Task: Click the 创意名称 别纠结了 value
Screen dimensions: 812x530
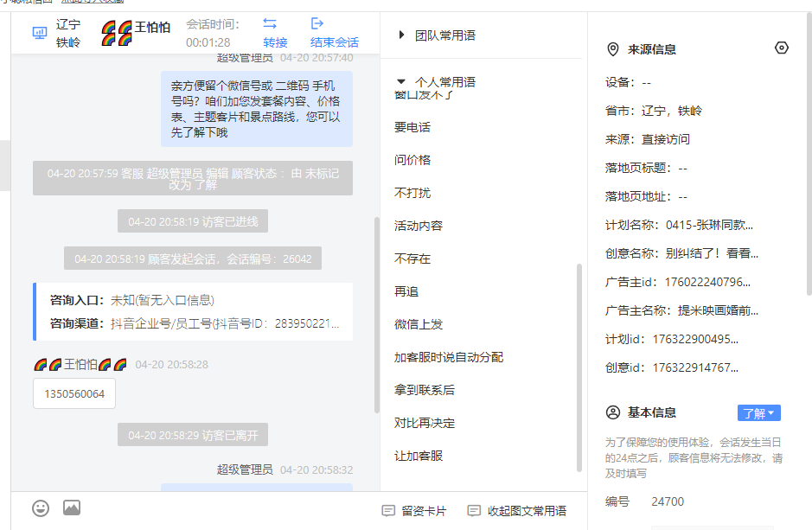Action: click(712, 253)
